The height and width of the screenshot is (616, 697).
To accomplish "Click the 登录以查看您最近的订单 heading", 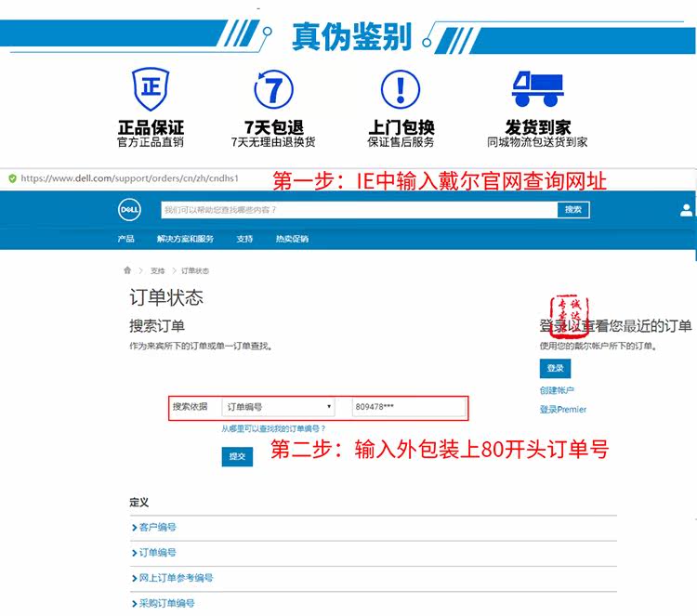I will 615,326.
